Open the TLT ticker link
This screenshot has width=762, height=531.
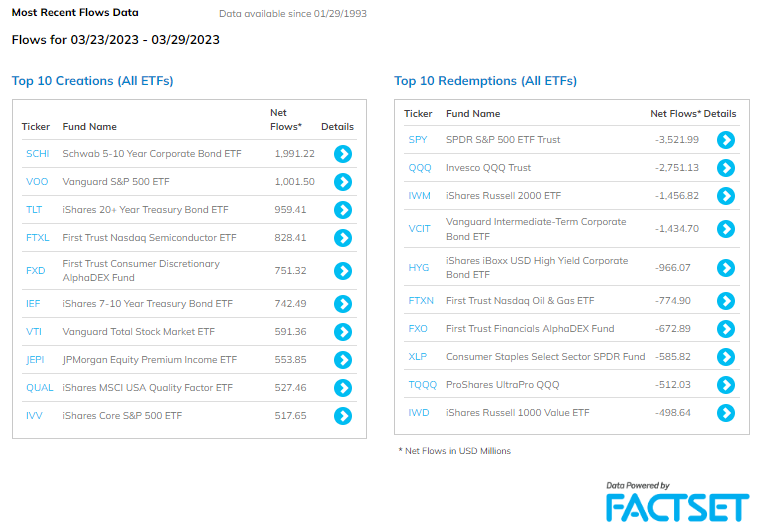pyautogui.click(x=34, y=209)
